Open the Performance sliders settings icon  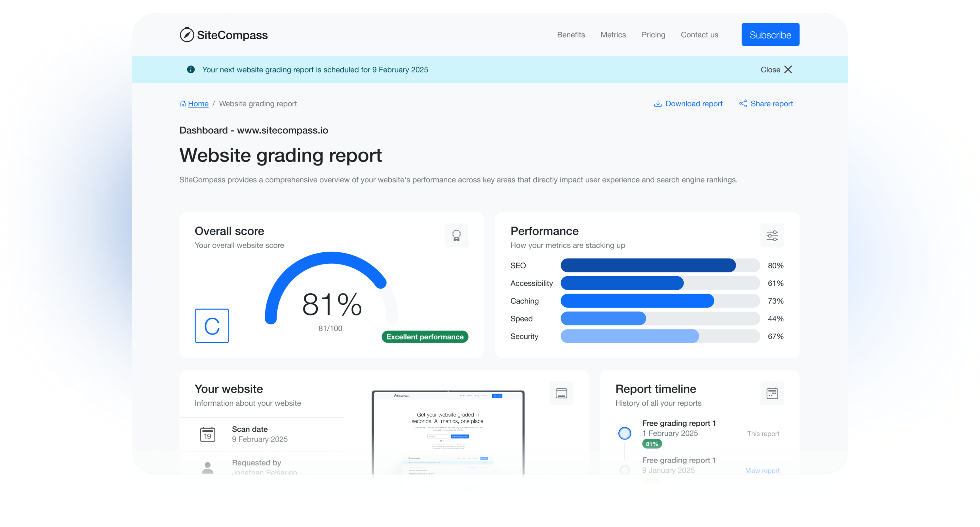pos(772,235)
